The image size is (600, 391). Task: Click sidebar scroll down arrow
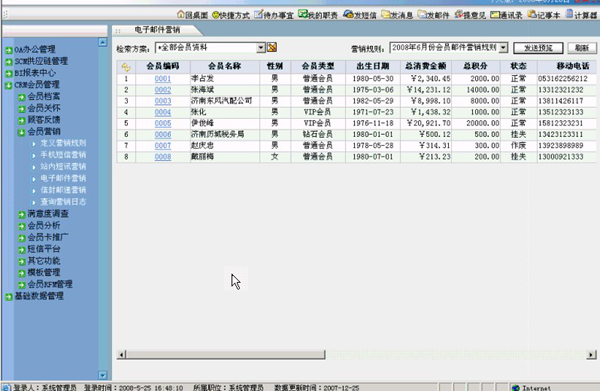coord(103,375)
